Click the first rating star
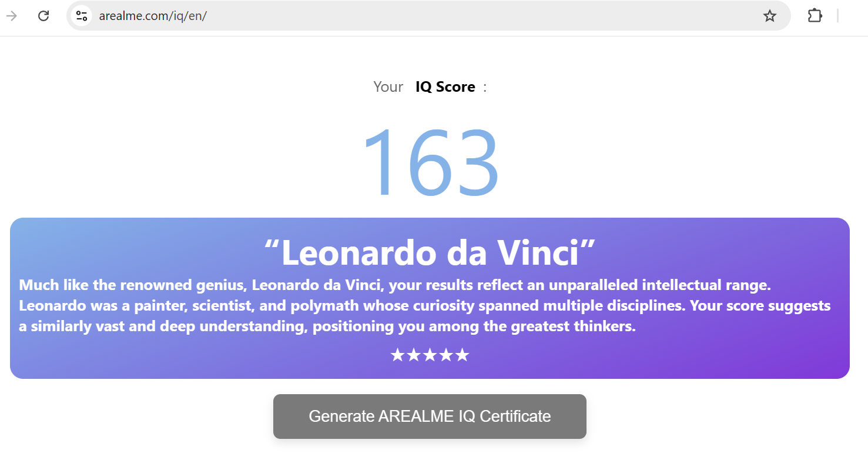The height and width of the screenshot is (453, 868). tap(397, 355)
